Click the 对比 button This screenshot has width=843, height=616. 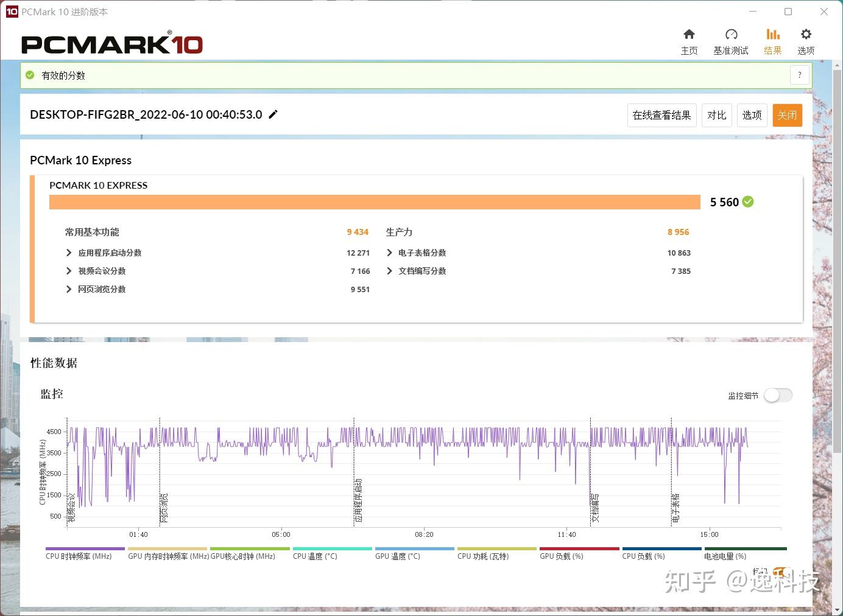click(716, 115)
